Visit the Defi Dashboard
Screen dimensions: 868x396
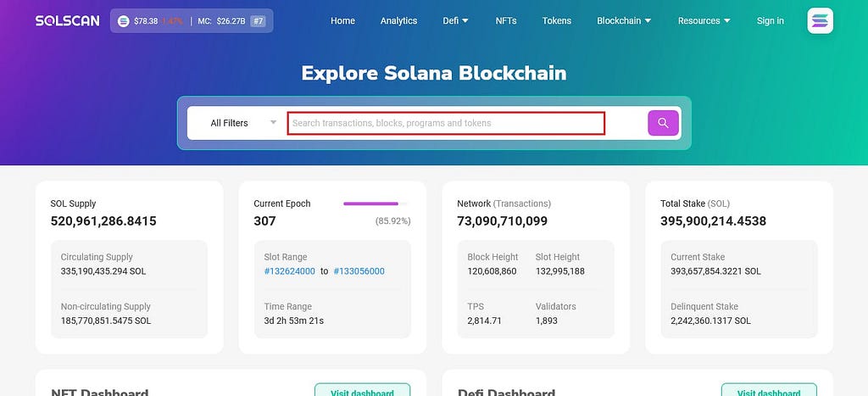point(769,390)
